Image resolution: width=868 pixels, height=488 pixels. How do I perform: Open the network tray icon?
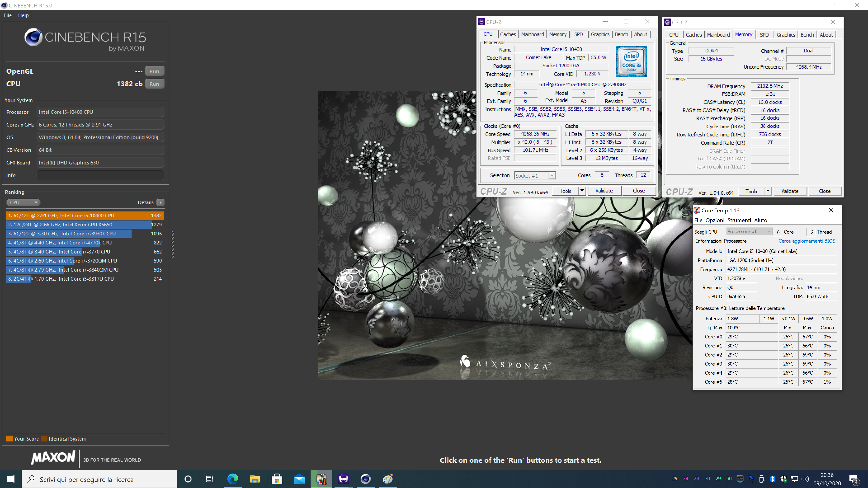click(794, 479)
